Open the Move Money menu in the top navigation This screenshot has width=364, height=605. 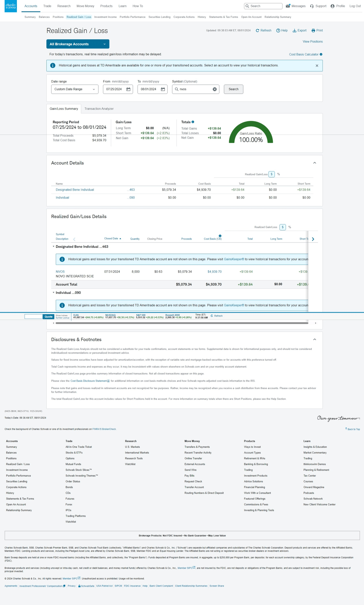[x=85, y=6]
